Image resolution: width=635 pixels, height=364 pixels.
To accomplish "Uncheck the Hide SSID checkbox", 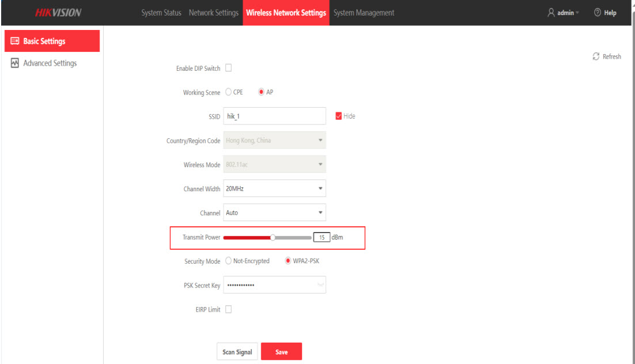I will point(339,116).
